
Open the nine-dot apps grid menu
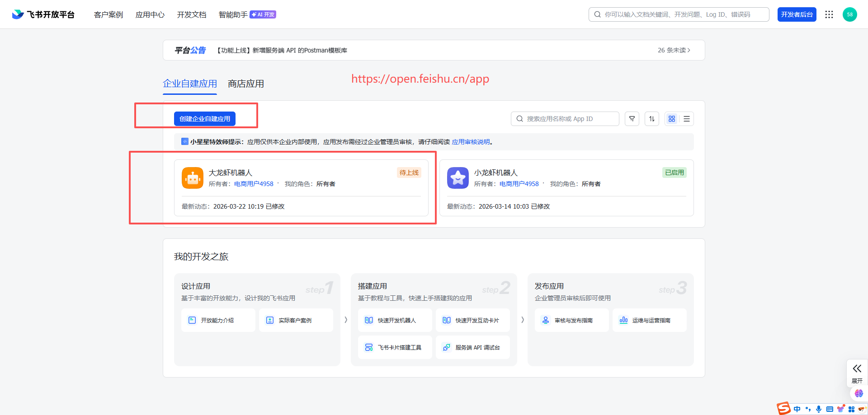coord(829,14)
